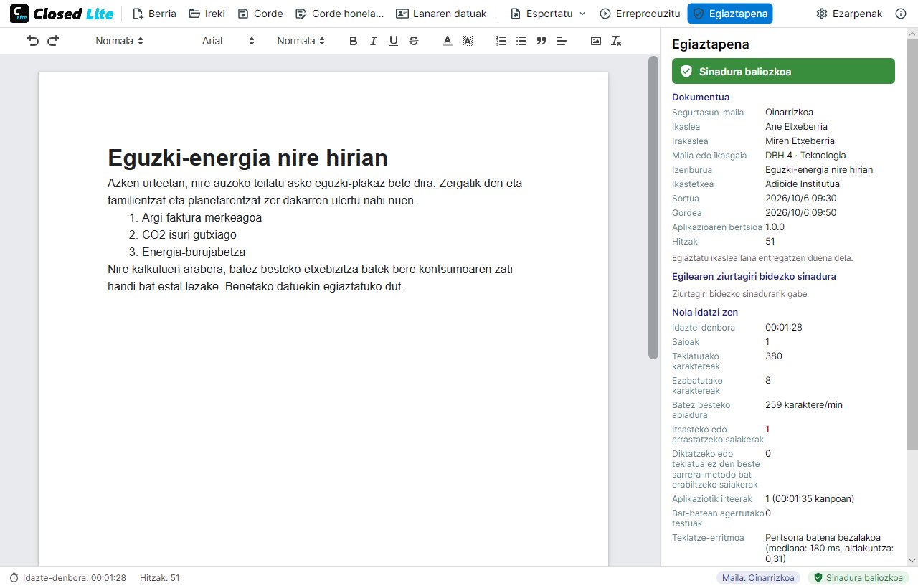Screen dimensions: 918x588
Task: Open Lanaren datuak work details
Action: (441, 14)
